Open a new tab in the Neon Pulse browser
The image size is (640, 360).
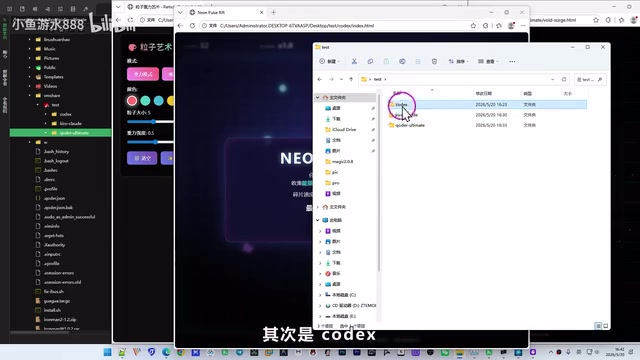pos(273,13)
